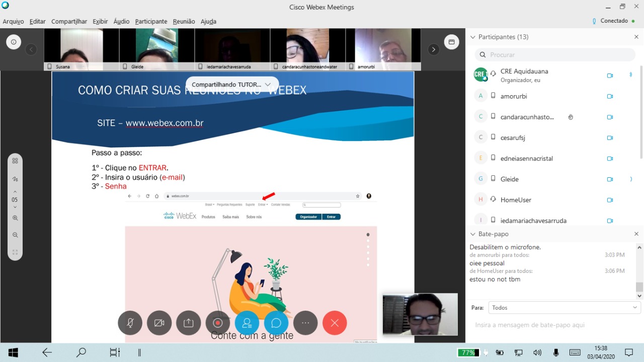644x362 pixels.
Task: End the meeting with the red X button
Action: click(x=335, y=323)
